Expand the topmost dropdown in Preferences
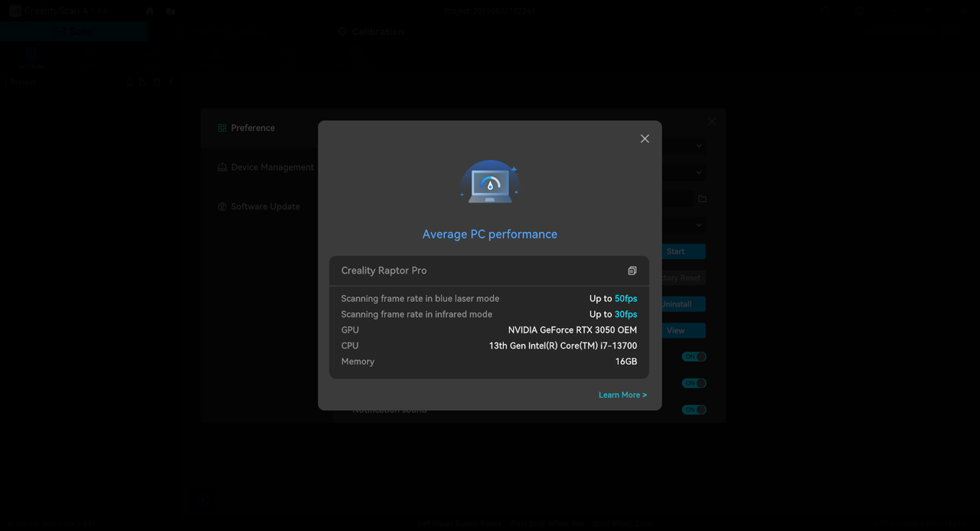980x531 pixels. [x=698, y=146]
